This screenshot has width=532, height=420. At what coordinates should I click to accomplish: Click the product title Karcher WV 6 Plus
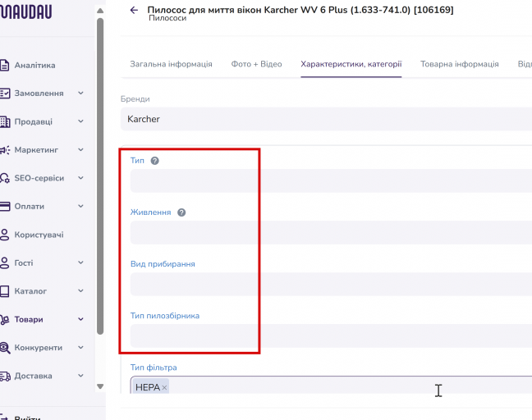pyautogui.click(x=300, y=10)
